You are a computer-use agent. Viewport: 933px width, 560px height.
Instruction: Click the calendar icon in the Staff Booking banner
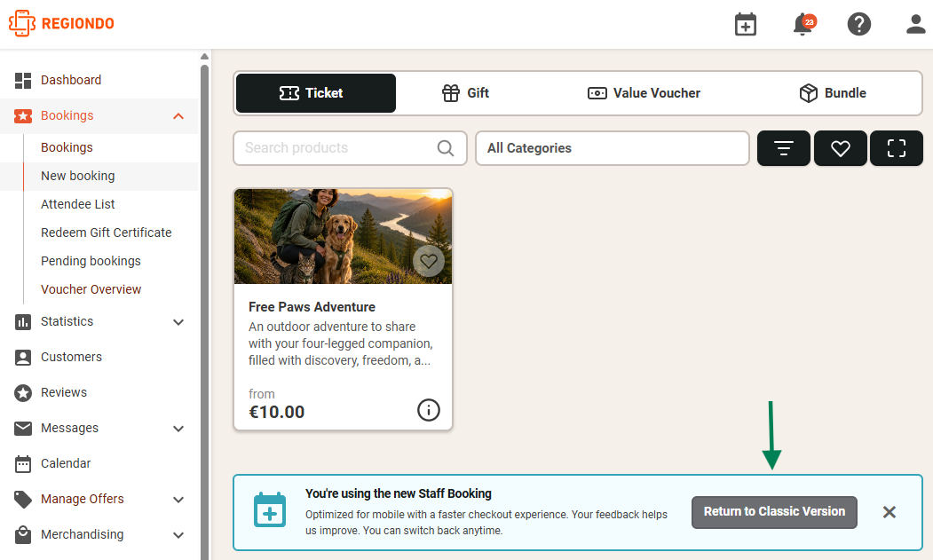click(x=270, y=510)
